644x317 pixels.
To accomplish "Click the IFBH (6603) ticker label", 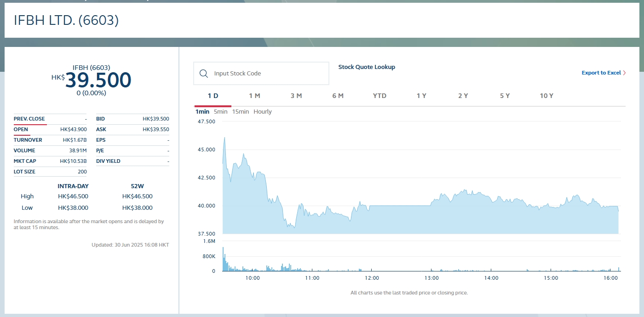I will (x=92, y=68).
